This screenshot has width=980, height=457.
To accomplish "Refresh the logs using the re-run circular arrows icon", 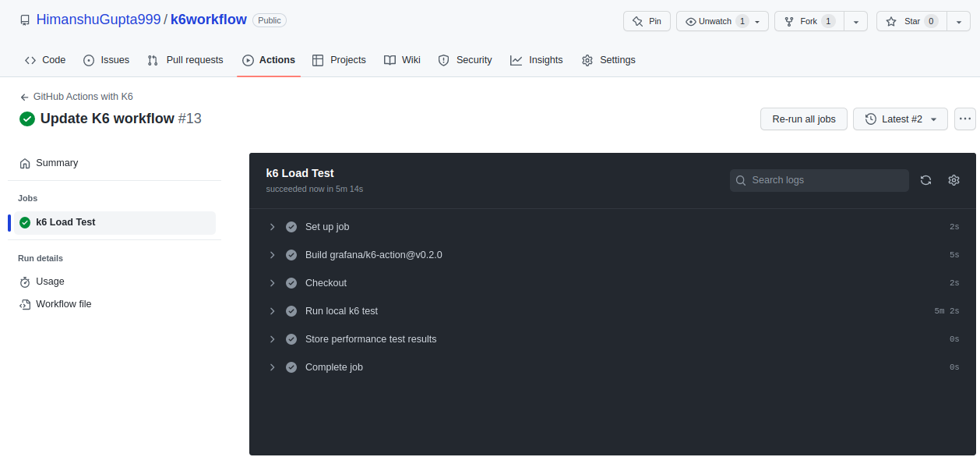I will tap(925, 180).
